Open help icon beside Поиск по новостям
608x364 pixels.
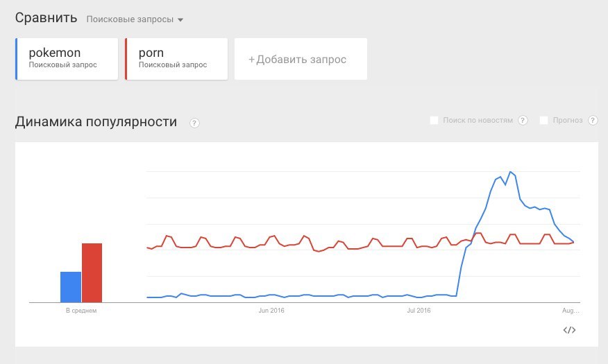coord(523,121)
